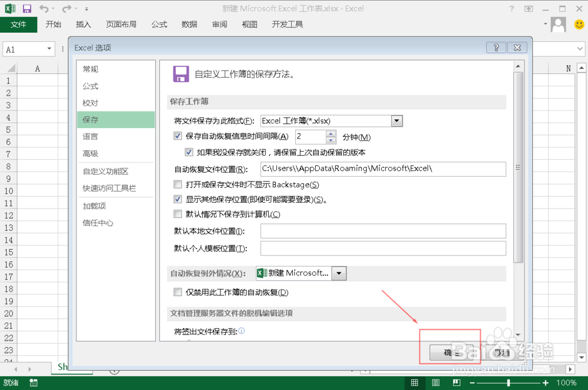Screen dimensions: 588x390
Task: Click the dialog vertical scrollbar thumb
Action: coord(518,167)
